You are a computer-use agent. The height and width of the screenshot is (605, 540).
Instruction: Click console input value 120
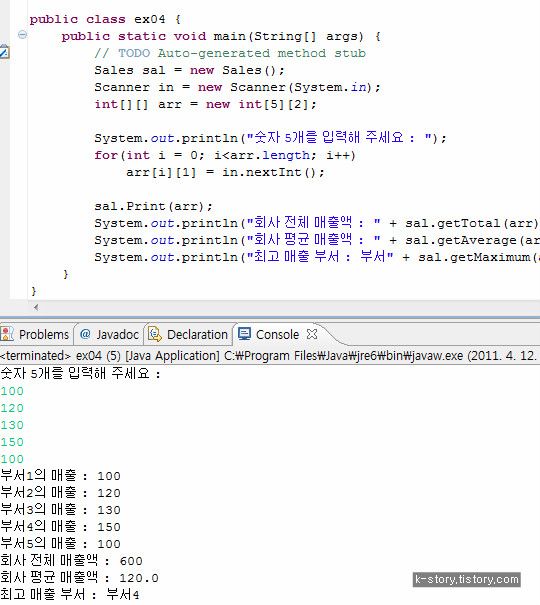tap(12, 408)
